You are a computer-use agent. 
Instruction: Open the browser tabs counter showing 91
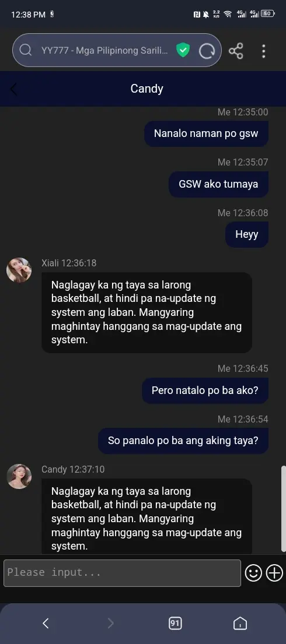point(175,623)
